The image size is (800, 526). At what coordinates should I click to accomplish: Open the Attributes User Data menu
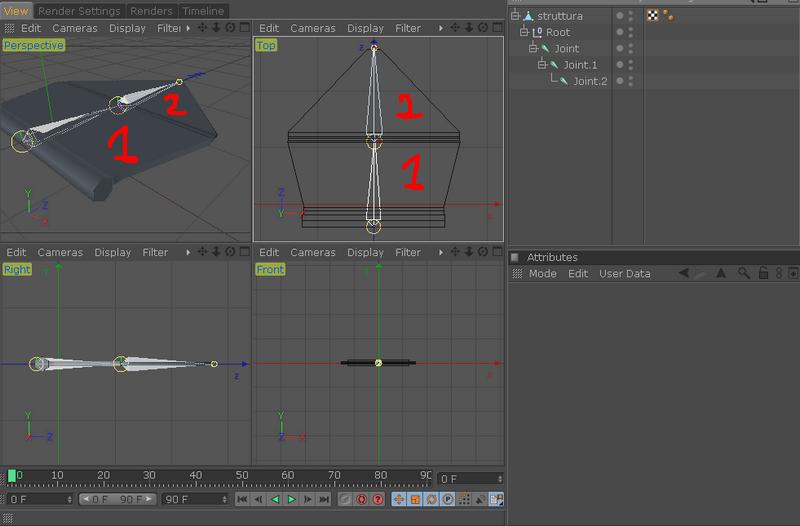[624, 273]
